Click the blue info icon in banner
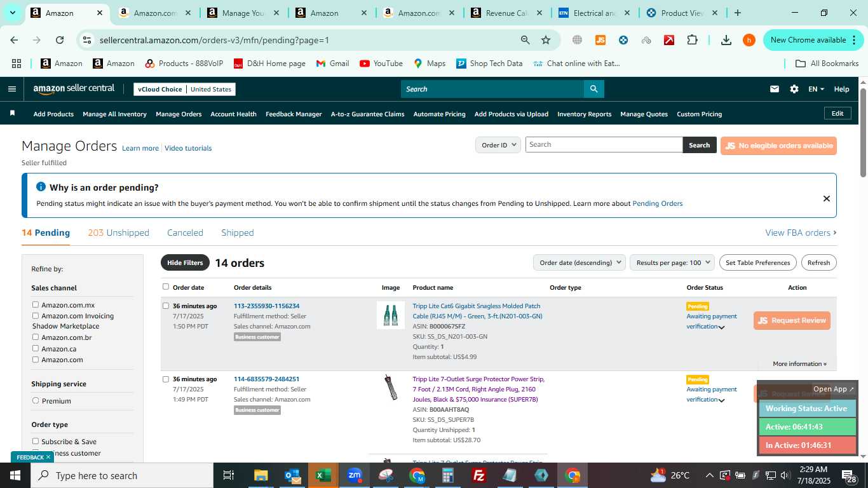868x488 pixels. 41,187
